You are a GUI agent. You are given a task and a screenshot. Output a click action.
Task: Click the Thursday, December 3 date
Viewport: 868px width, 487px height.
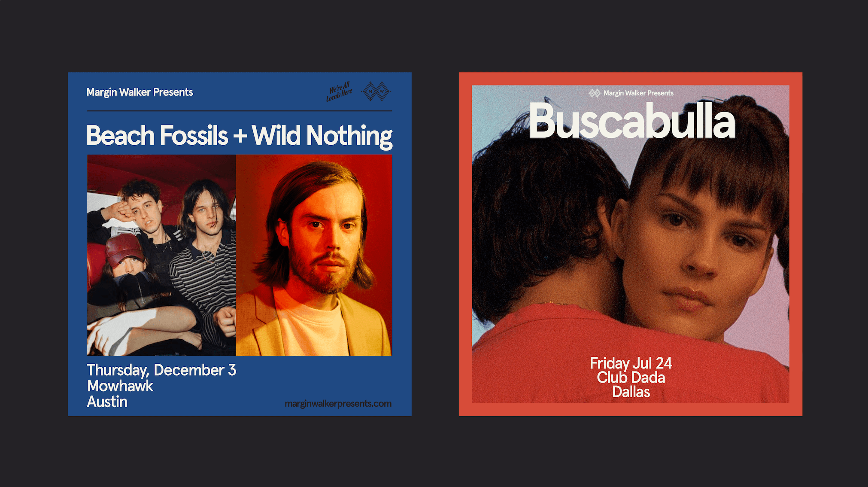pyautogui.click(x=161, y=370)
